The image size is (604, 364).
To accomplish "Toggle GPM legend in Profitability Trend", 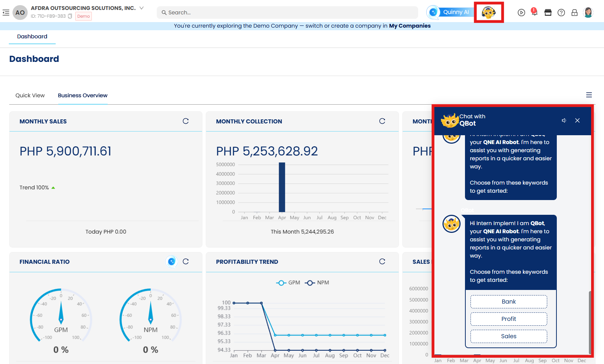I will 288,283.
